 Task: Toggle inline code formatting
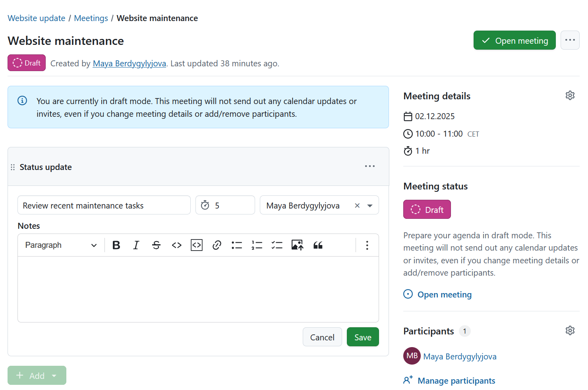[x=176, y=245]
